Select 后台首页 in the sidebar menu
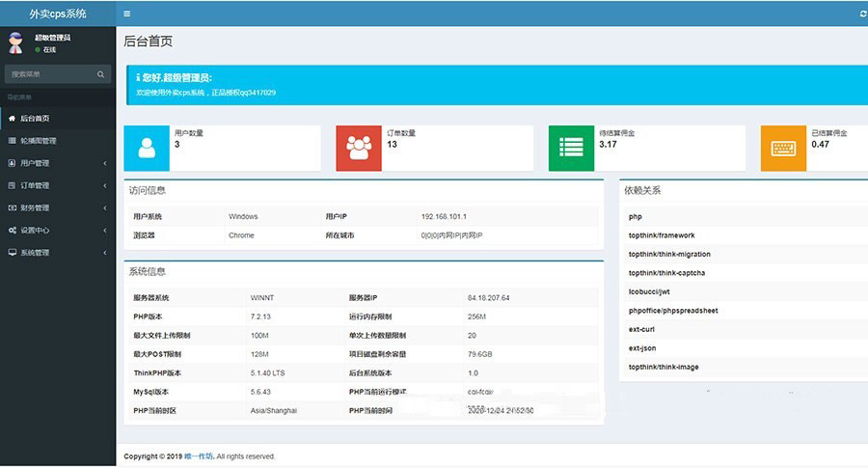 36,119
